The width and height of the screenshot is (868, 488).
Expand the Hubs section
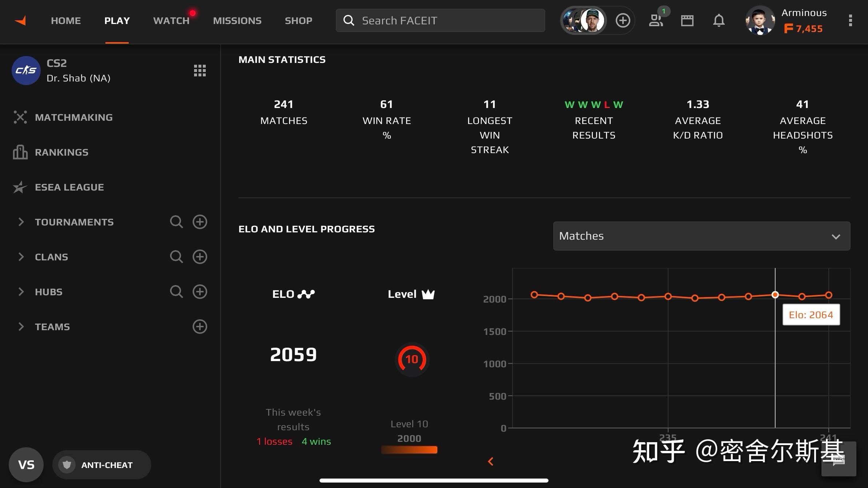(x=21, y=292)
